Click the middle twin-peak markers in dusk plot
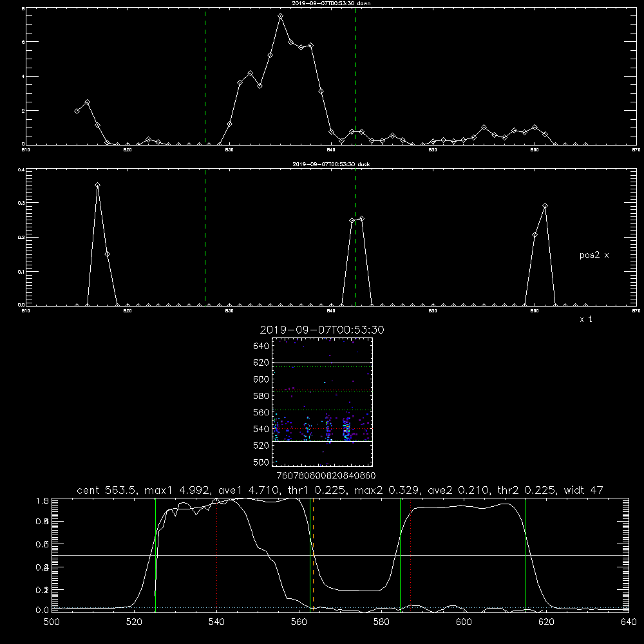The height and width of the screenshot is (644, 644). point(357,220)
